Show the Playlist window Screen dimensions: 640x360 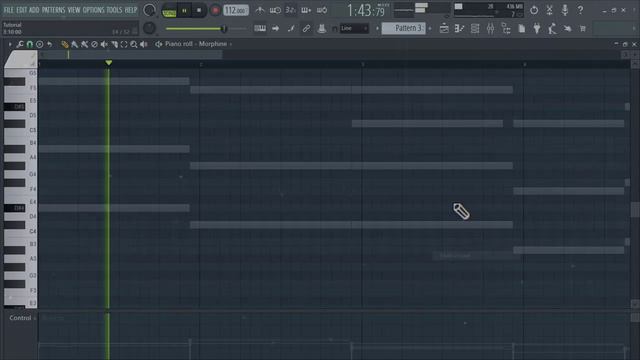[444, 28]
